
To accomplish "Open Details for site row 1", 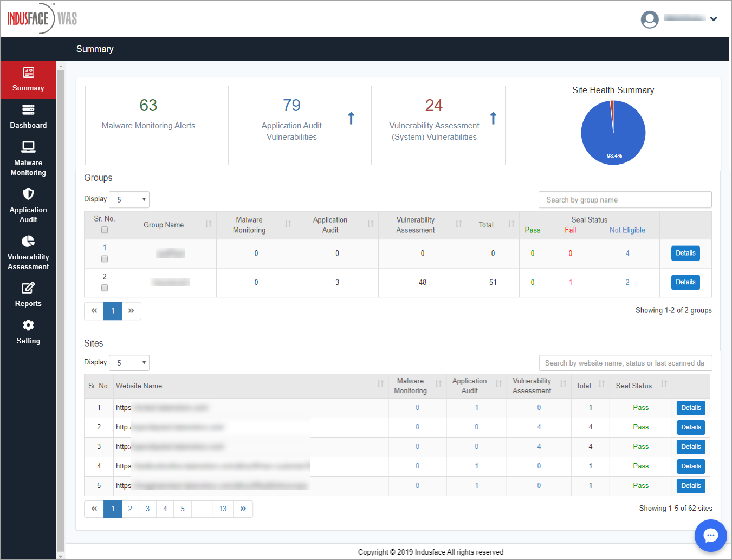I will tap(691, 408).
